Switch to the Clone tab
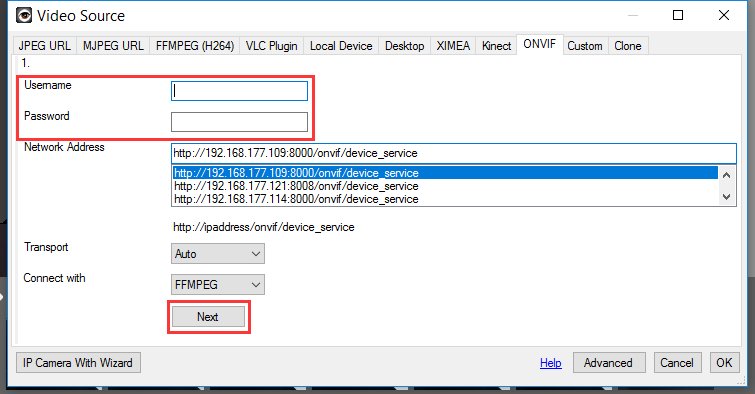This screenshot has width=755, height=394. click(628, 46)
